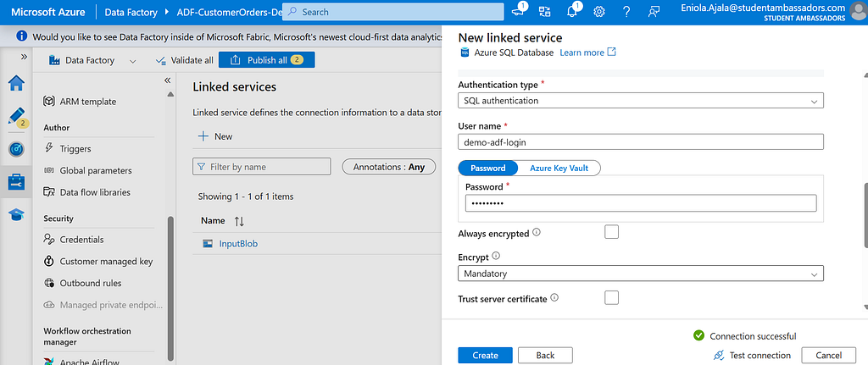Click the send feedback person icon

coord(654,12)
